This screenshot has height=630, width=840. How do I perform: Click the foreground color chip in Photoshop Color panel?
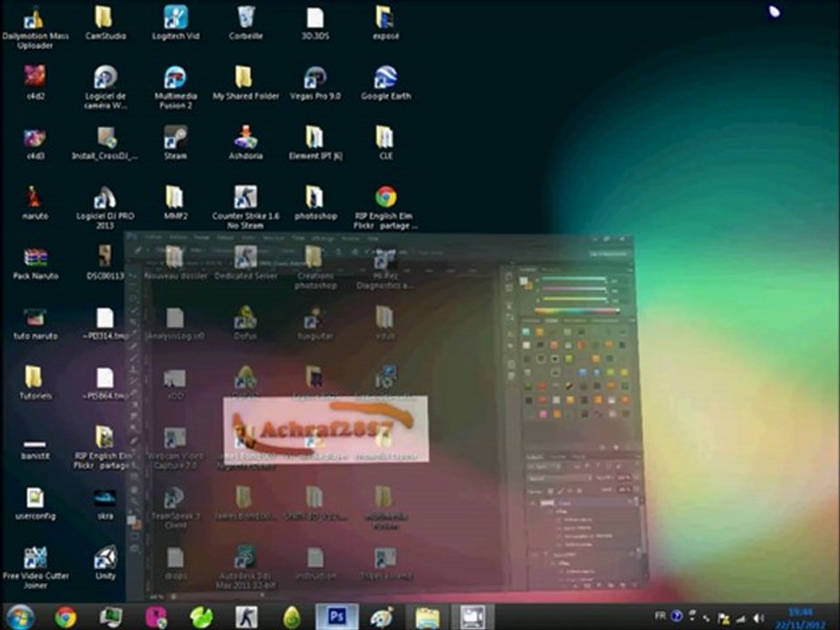(x=523, y=281)
